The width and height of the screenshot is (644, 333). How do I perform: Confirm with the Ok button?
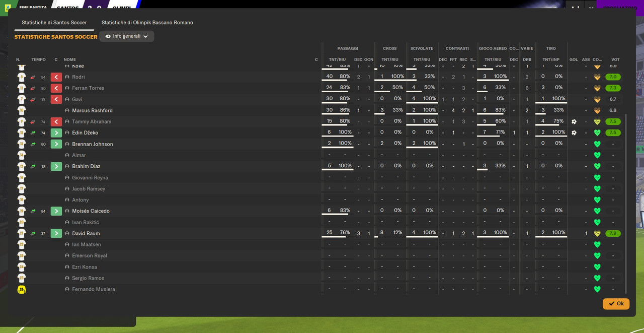click(x=616, y=304)
